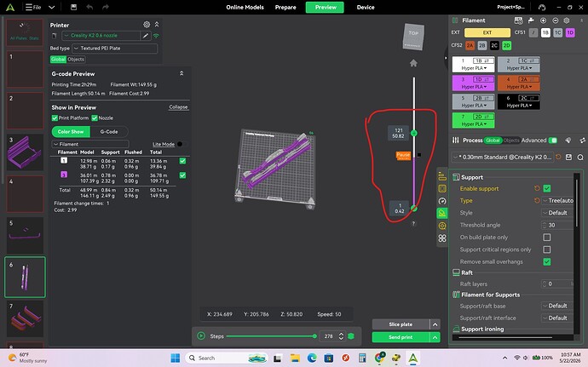The width and height of the screenshot is (588, 367).
Task: Check On build plate only
Action: coord(547,237)
